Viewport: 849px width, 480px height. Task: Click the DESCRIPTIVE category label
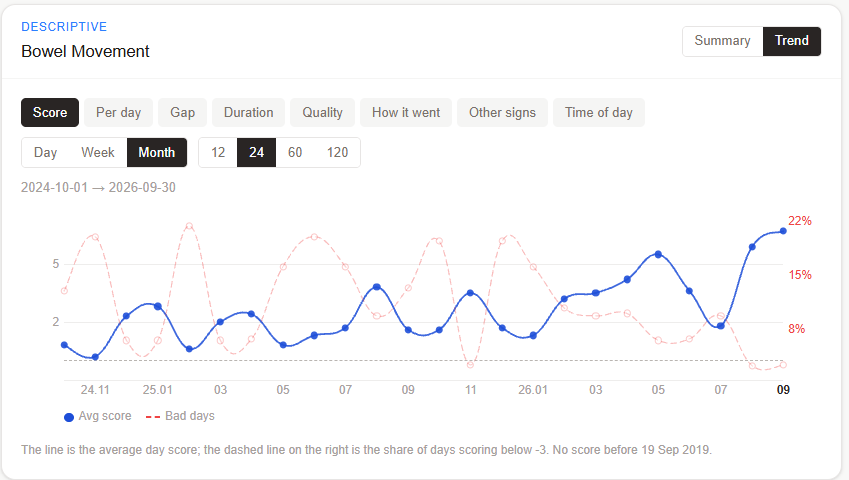point(64,27)
